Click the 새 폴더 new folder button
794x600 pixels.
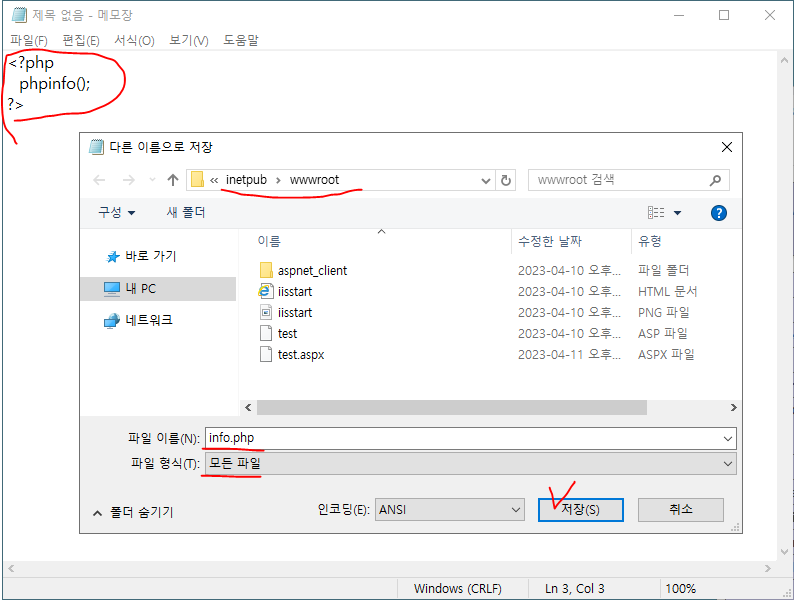coord(186,213)
